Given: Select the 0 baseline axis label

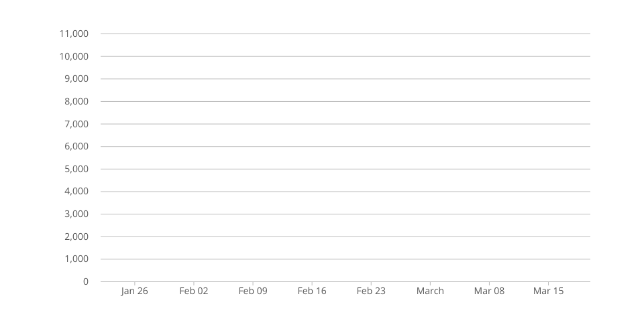Looking at the screenshot, I should [86, 281].
